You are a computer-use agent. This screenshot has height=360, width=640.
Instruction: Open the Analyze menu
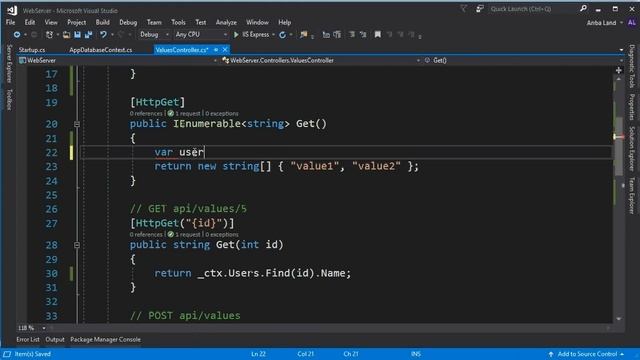pos(226,22)
